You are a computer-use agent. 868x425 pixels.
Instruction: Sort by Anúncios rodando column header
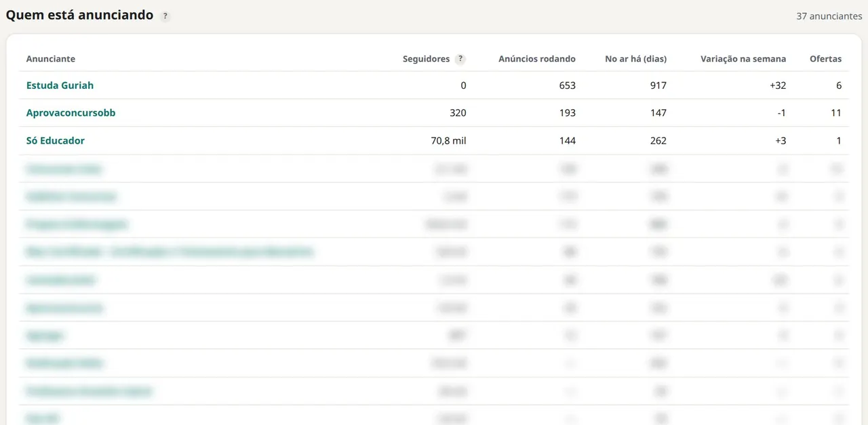(x=537, y=59)
